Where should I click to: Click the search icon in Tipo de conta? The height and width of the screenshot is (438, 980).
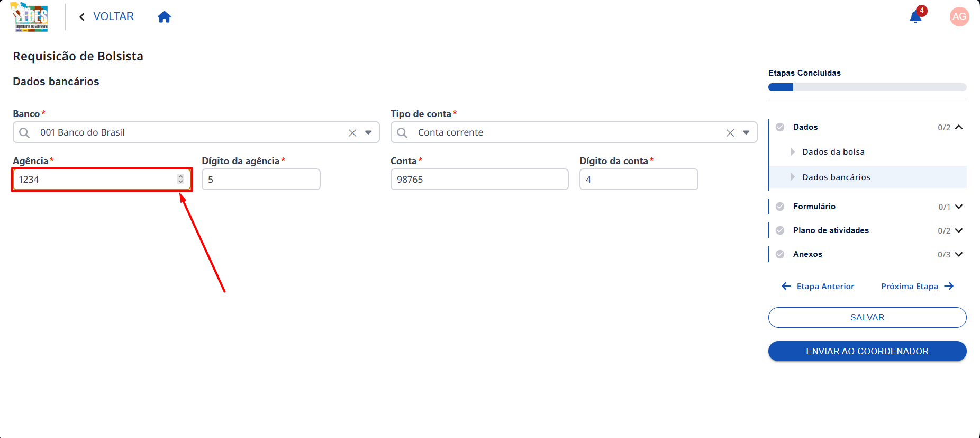(402, 132)
